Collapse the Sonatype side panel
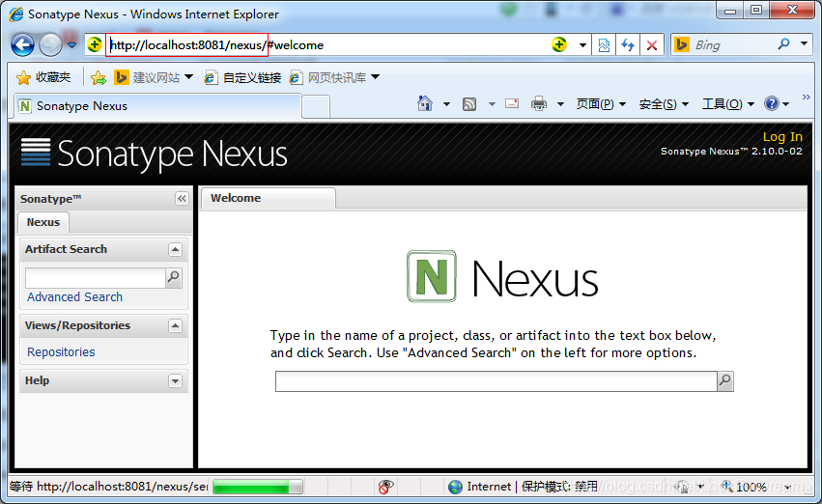Image resolution: width=822 pixels, height=504 pixels. pyautogui.click(x=182, y=199)
